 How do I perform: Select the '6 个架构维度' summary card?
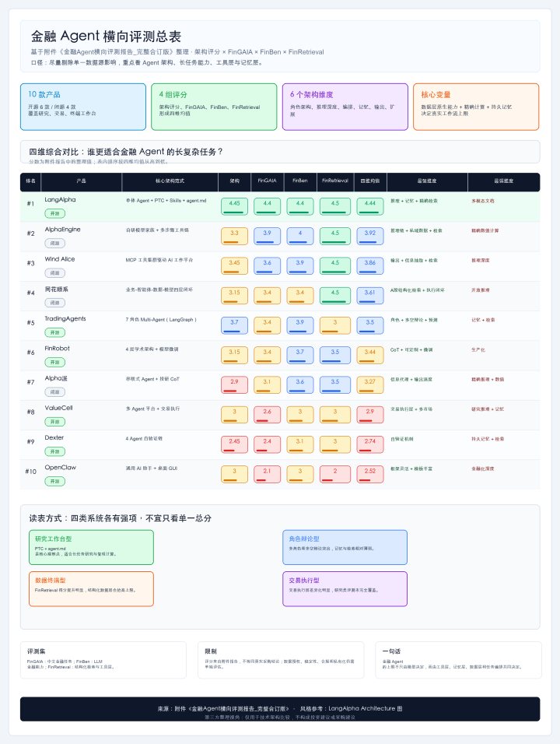pyautogui.click(x=345, y=107)
